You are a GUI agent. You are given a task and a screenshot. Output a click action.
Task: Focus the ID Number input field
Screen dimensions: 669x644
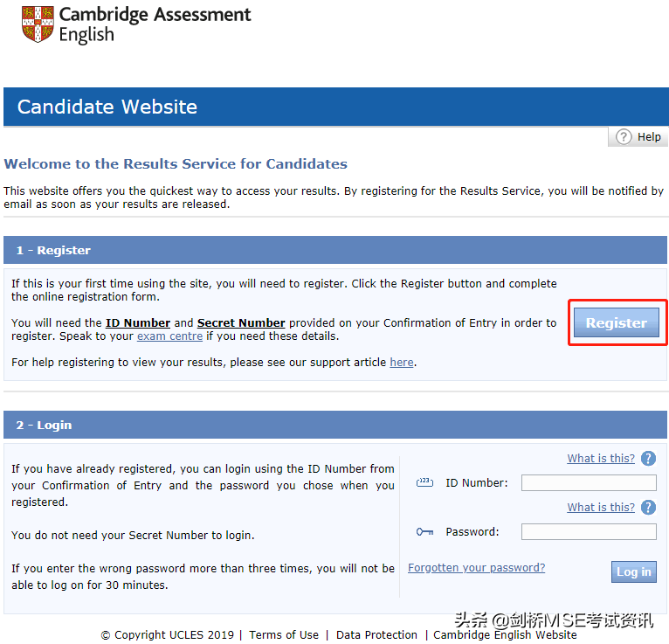[x=589, y=482]
